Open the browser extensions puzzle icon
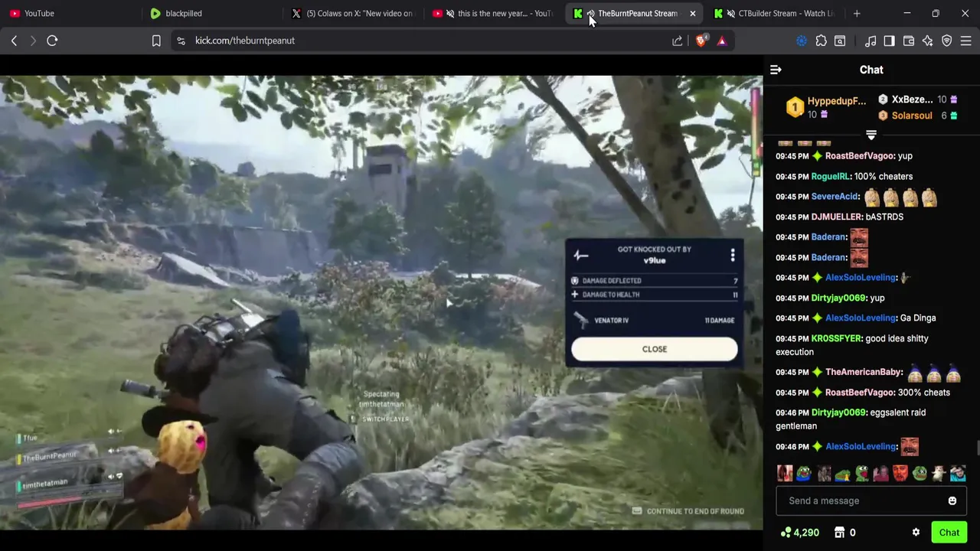This screenshot has height=551, width=980. [821, 41]
